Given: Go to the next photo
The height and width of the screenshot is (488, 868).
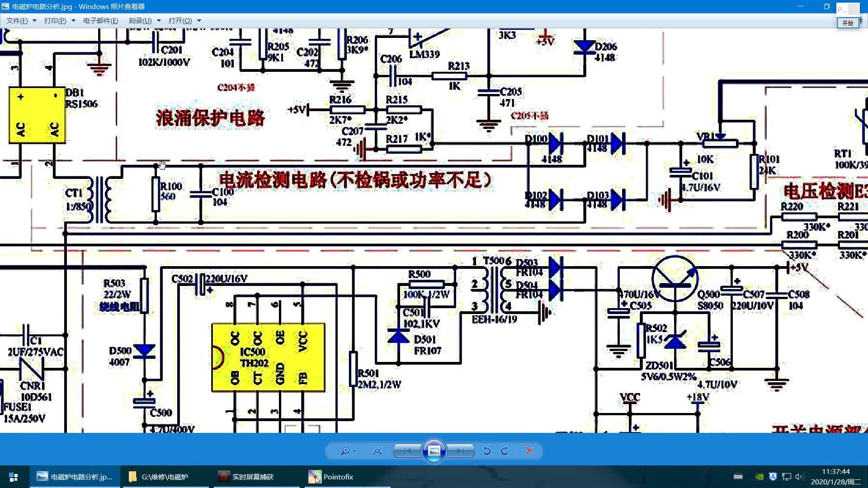Looking at the screenshot, I should point(460,450).
